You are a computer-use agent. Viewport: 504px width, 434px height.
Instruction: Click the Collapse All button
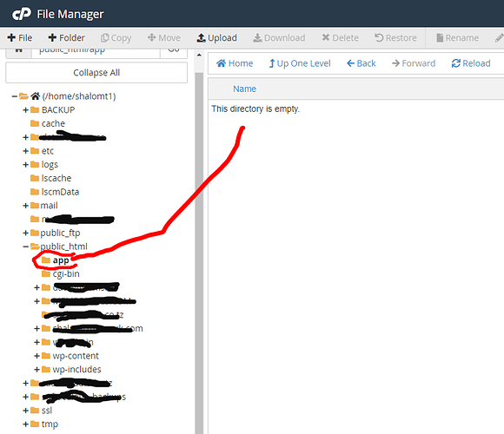(x=96, y=73)
